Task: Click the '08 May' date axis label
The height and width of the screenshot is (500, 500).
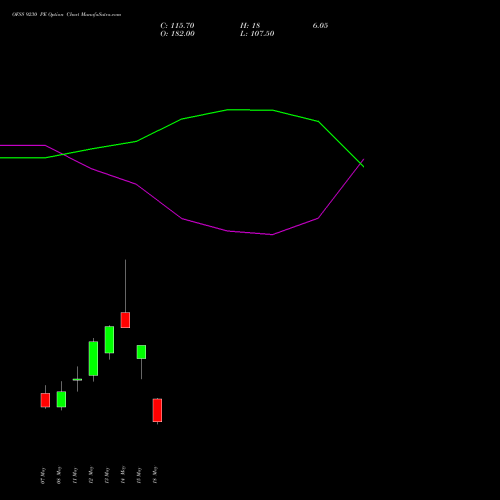Action: click(59, 476)
